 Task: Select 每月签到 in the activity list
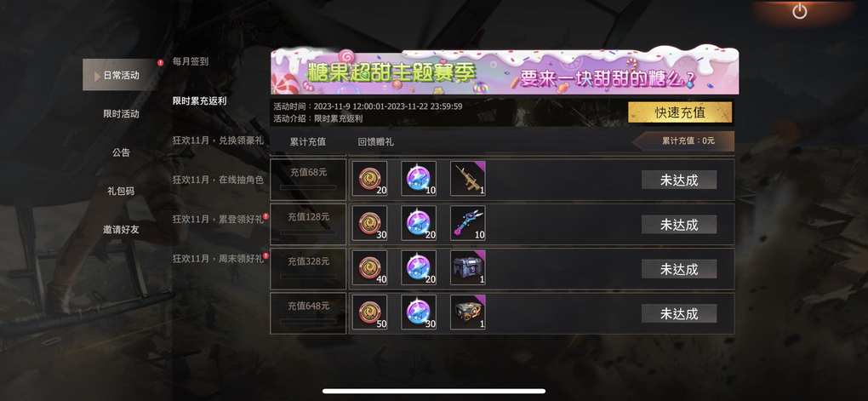[x=191, y=61]
